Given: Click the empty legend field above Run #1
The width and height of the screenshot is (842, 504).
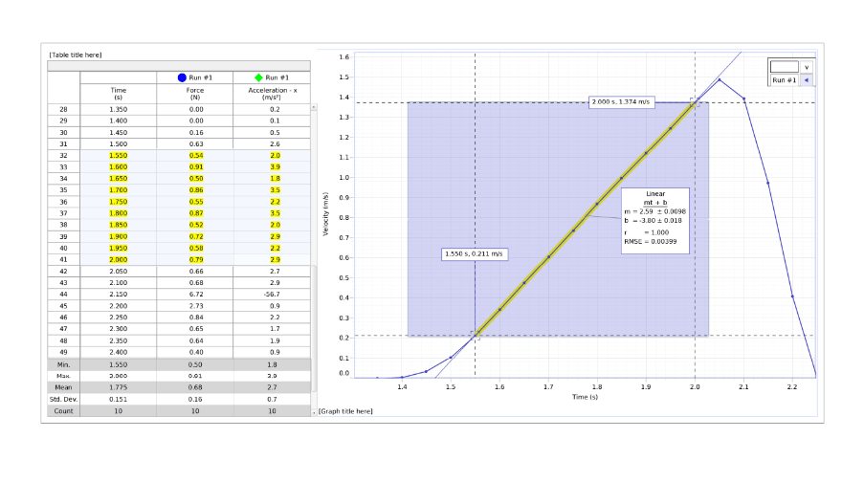Looking at the screenshot, I should click(785, 67).
